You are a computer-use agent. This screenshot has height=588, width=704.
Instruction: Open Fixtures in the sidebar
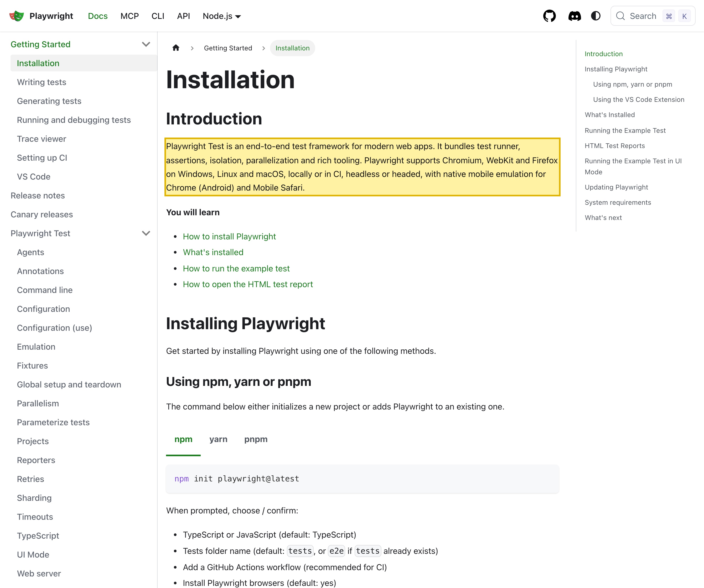coord(32,366)
